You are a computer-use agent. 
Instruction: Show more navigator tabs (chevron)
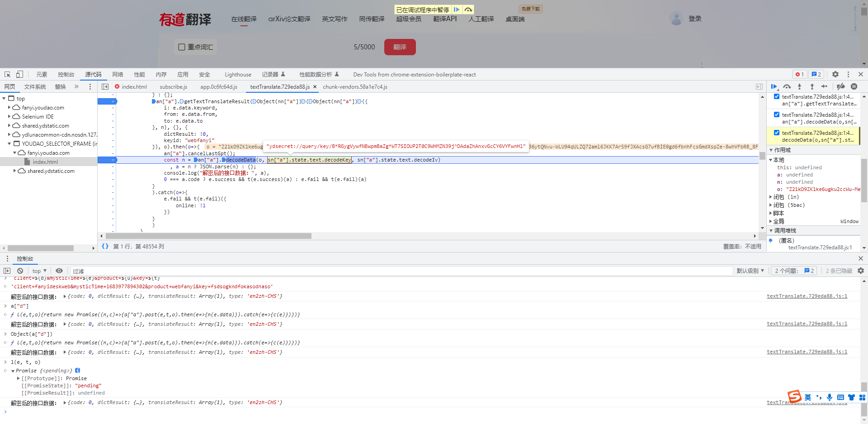click(x=76, y=86)
